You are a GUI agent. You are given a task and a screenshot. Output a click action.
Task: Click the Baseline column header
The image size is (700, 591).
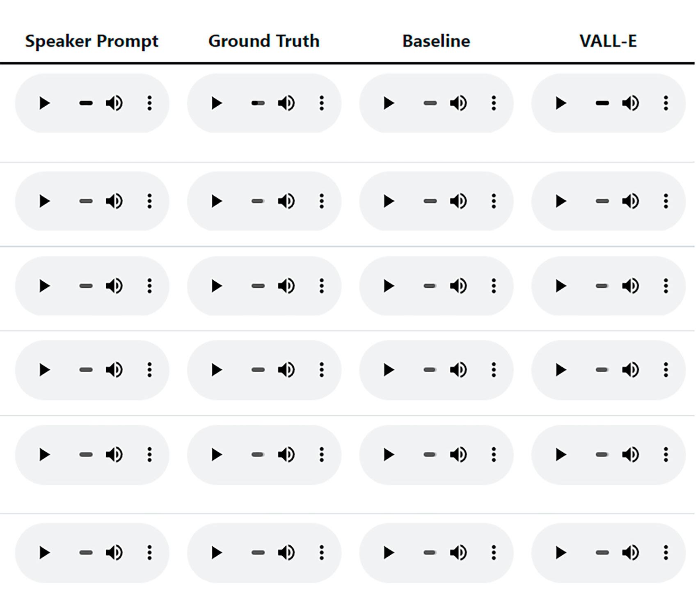(x=436, y=41)
